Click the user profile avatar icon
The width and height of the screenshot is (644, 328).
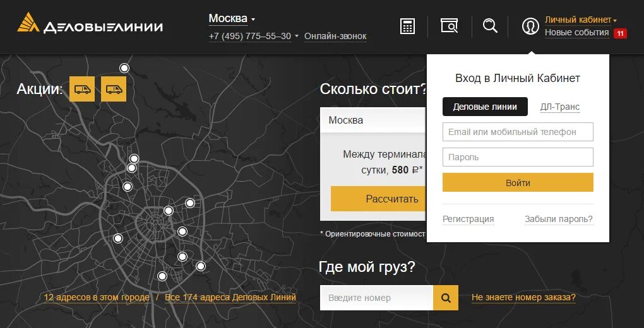(530, 26)
